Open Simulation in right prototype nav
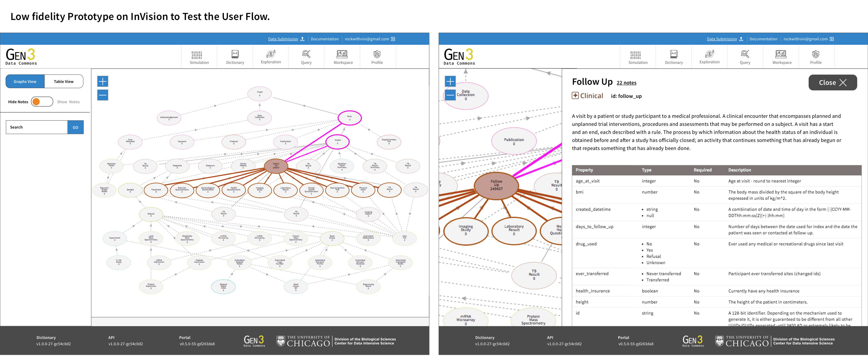The image size is (868, 356). click(x=638, y=57)
